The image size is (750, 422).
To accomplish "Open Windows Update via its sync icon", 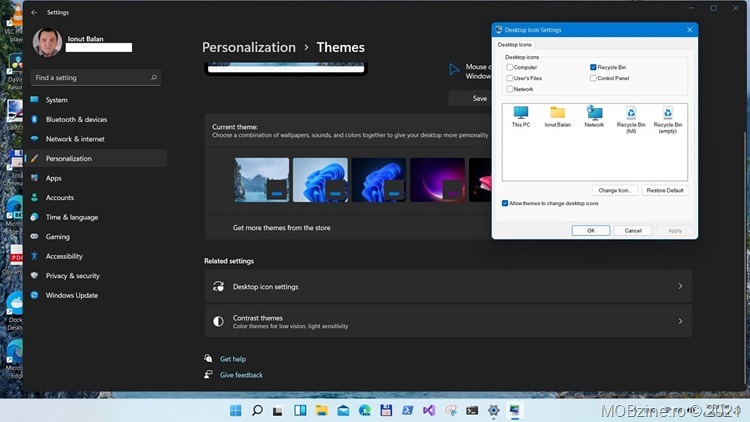I will click(x=34, y=295).
